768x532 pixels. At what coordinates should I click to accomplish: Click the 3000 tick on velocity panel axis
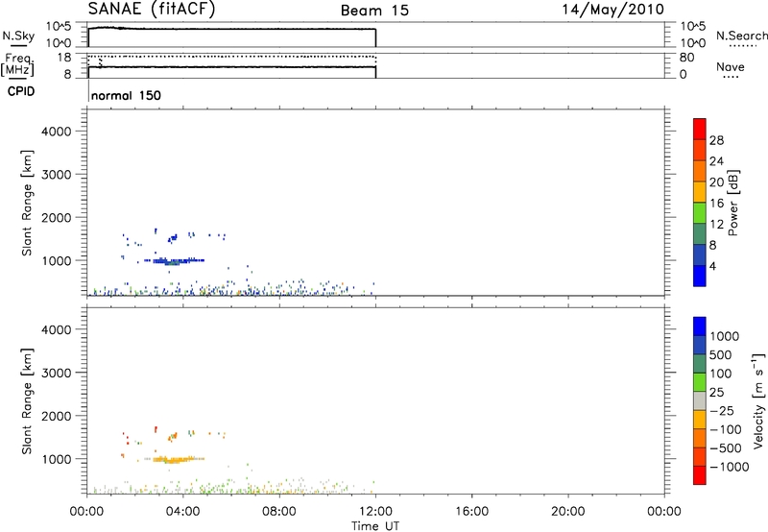click(x=57, y=373)
